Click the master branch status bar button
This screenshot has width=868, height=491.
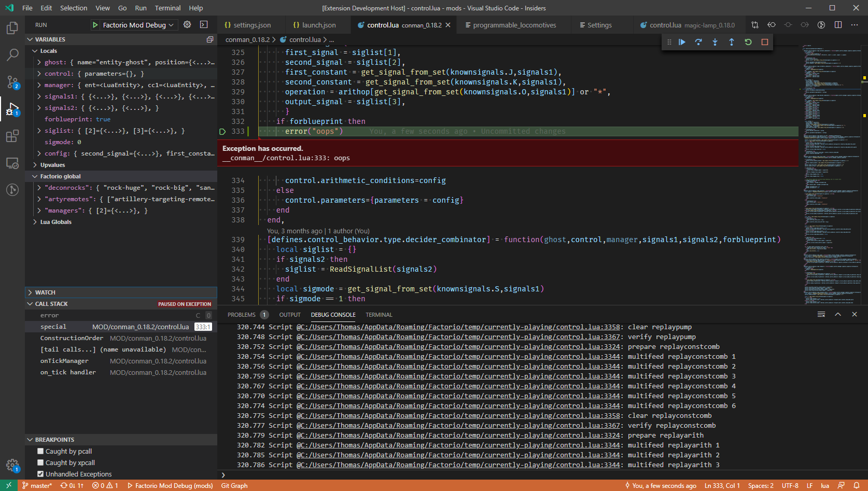(37, 486)
